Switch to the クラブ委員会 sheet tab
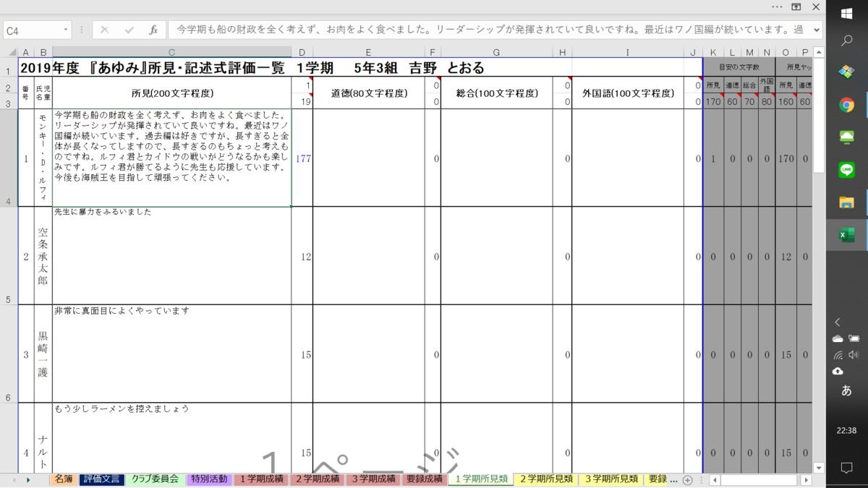 [x=155, y=479]
